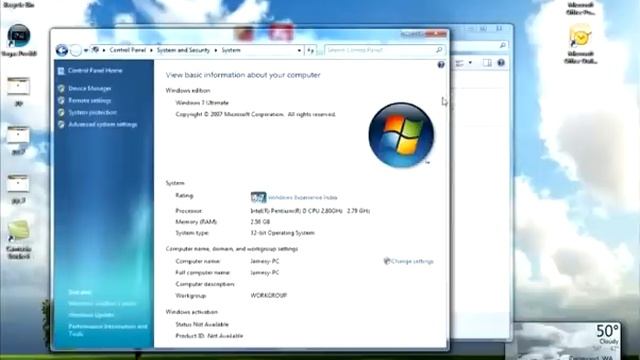Open the Camtasia Studio desktop shortcut
Screen dimensions: 640x360
pos(19,239)
